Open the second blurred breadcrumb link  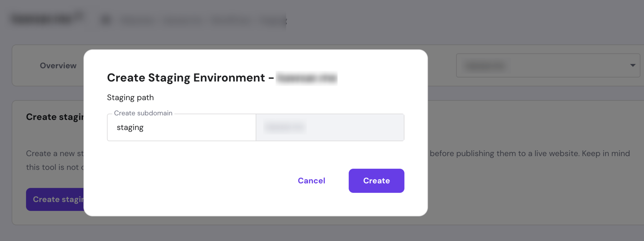tap(182, 21)
